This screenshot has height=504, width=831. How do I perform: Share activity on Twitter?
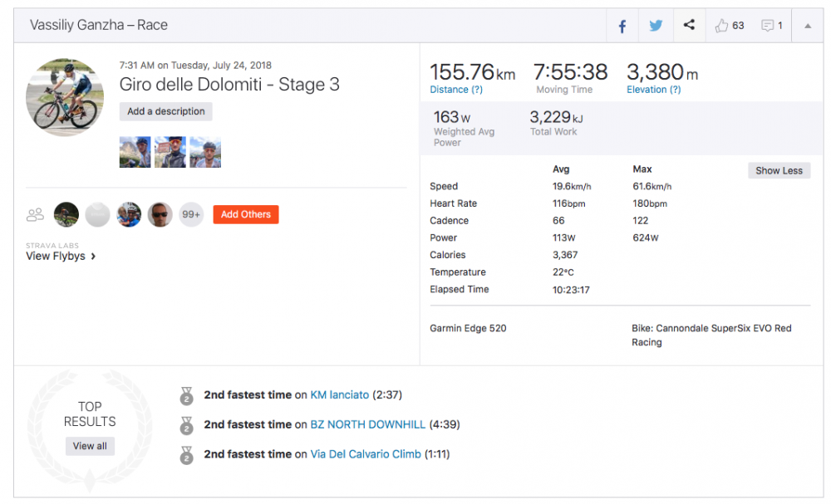656,26
